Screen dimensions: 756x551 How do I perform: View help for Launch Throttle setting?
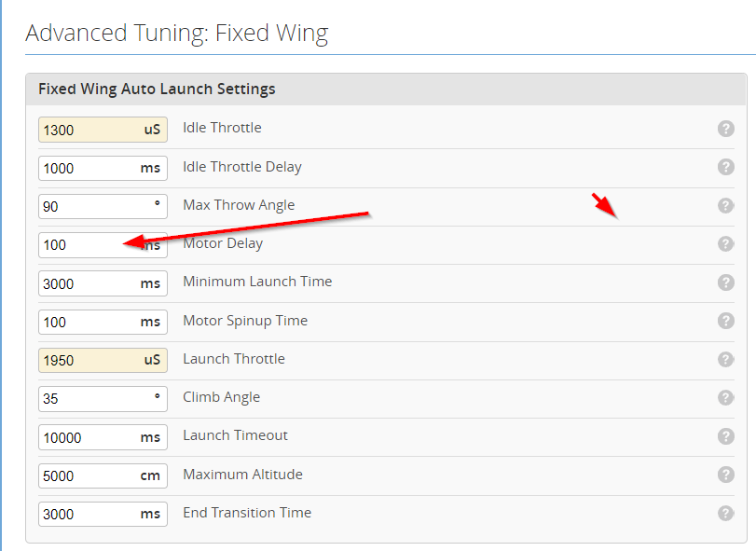click(725, 360)
